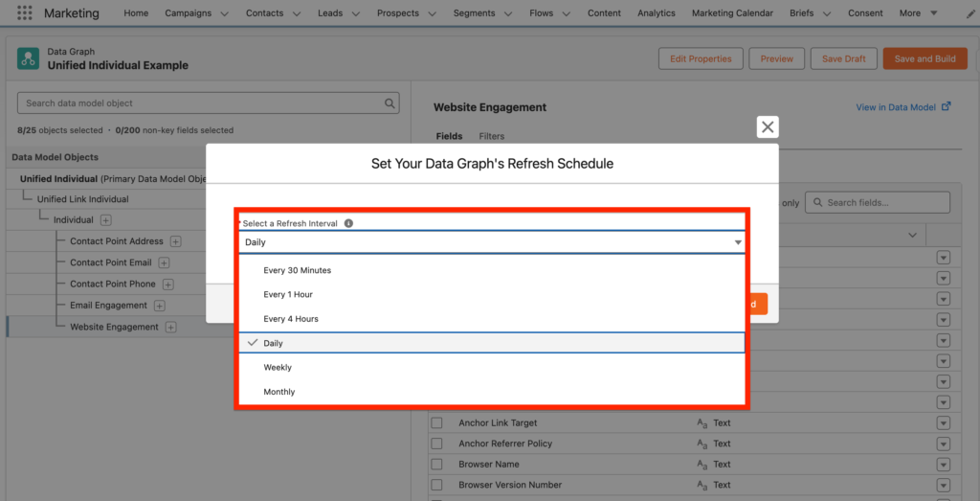This screenshot has height=501, width=980.
Task: Click the Data Graph icon in header
Action: point(28,58)
